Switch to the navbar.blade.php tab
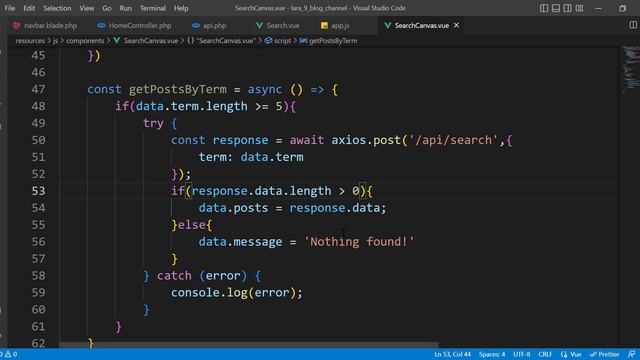Viewport: 640px width, 360px height. coord(45,25)
